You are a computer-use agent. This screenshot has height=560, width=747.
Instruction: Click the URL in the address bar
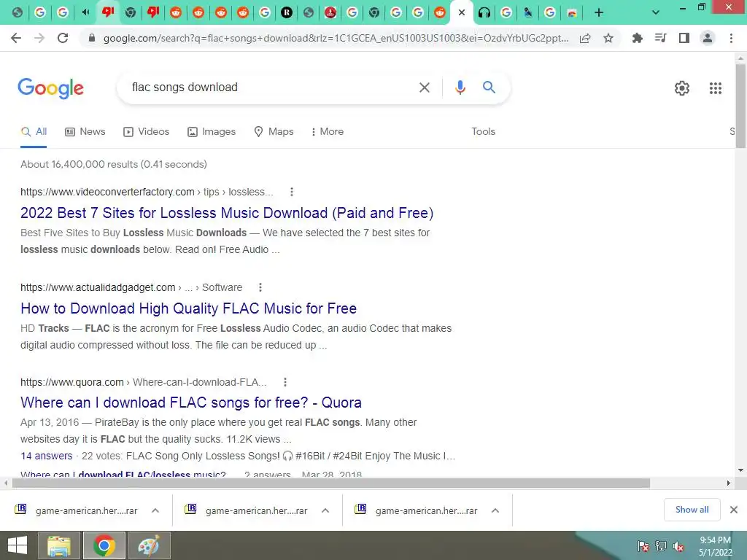coord(336,38)
